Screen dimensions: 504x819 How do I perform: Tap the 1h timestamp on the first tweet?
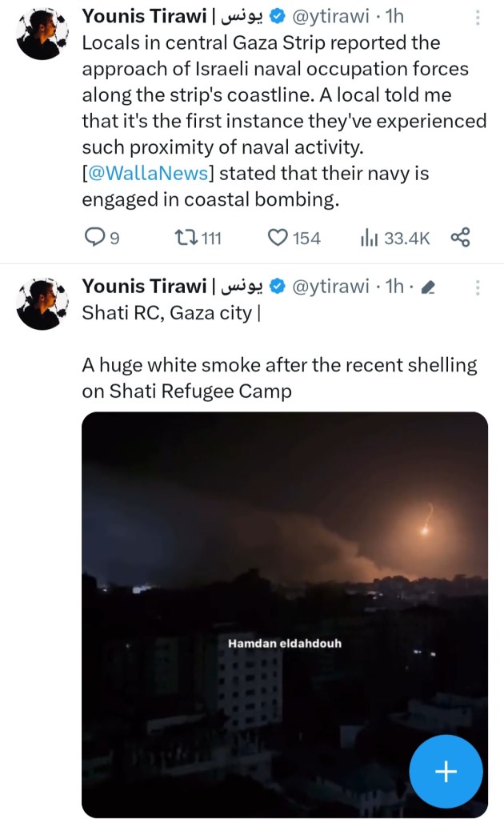[x=394, y=18]
